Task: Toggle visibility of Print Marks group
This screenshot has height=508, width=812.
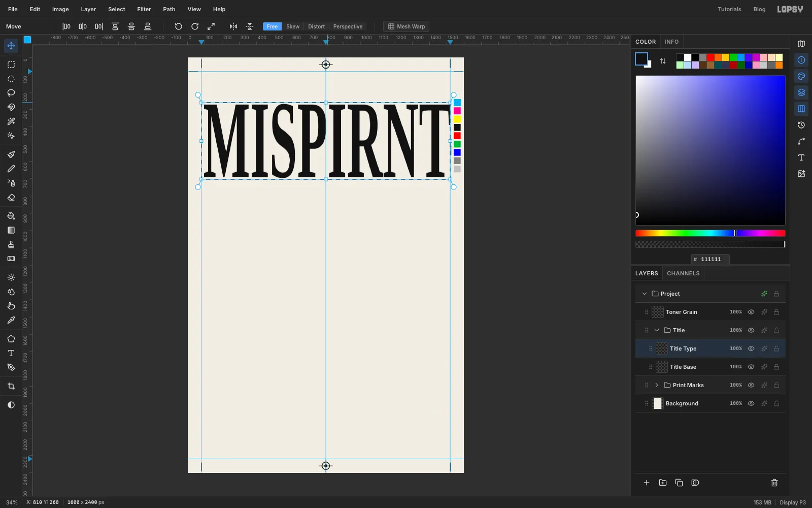Action: (751, 385)
